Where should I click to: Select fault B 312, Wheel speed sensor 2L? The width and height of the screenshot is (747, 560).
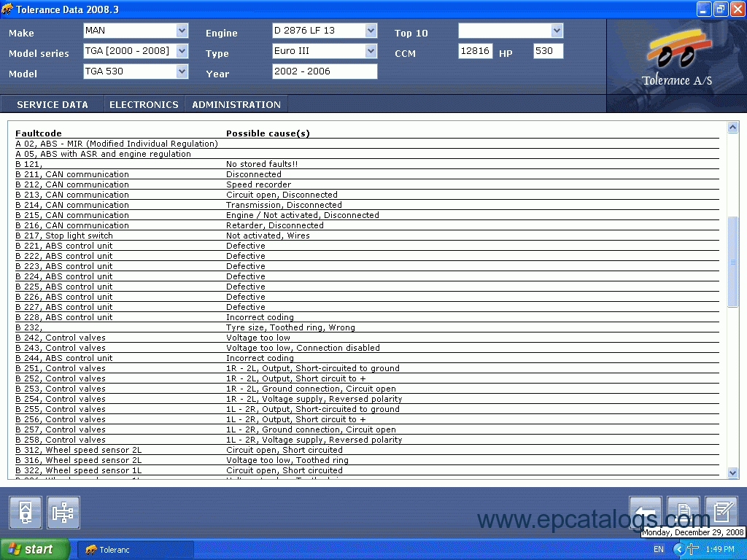point(367,451)
